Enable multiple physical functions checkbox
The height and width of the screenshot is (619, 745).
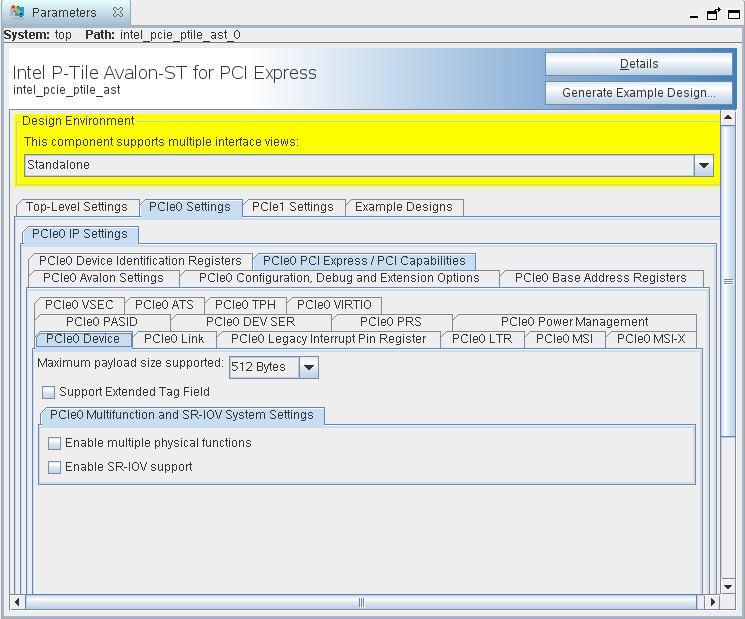pos(55,443)
